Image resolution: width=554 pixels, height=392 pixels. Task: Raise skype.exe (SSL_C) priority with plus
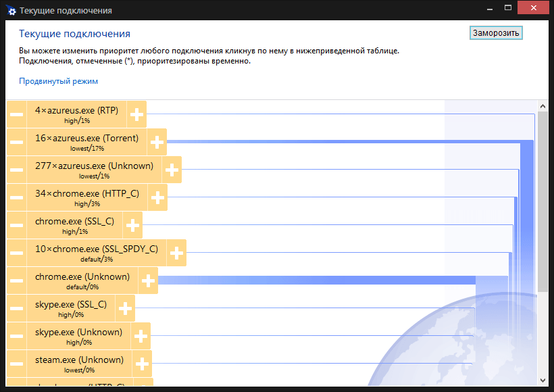(125, 308)
